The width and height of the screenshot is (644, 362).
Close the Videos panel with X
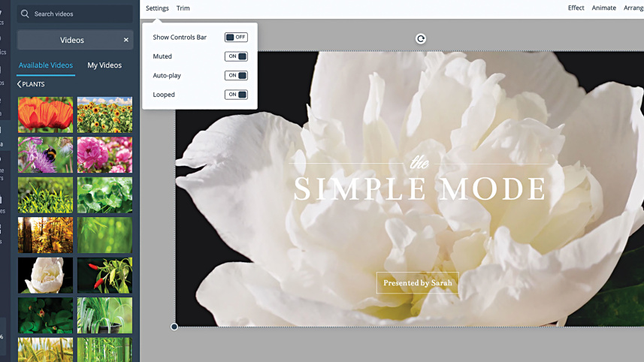[126, 40]
